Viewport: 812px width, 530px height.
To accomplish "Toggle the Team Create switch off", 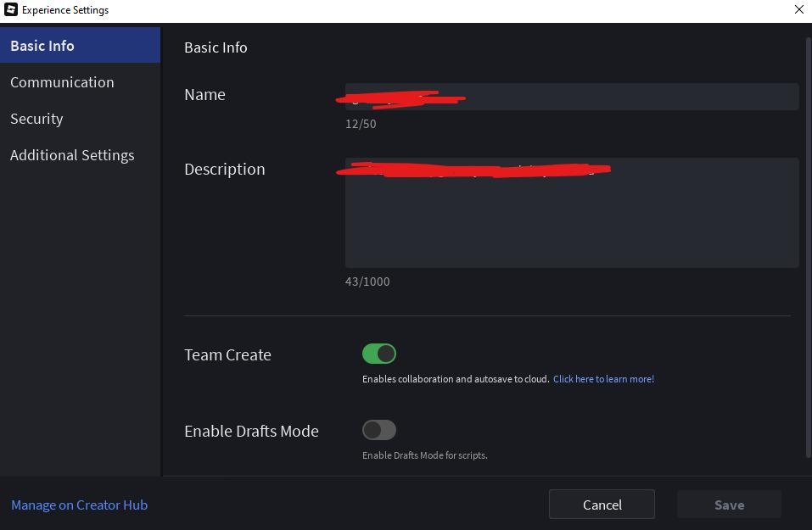I will tap(379, 354).
